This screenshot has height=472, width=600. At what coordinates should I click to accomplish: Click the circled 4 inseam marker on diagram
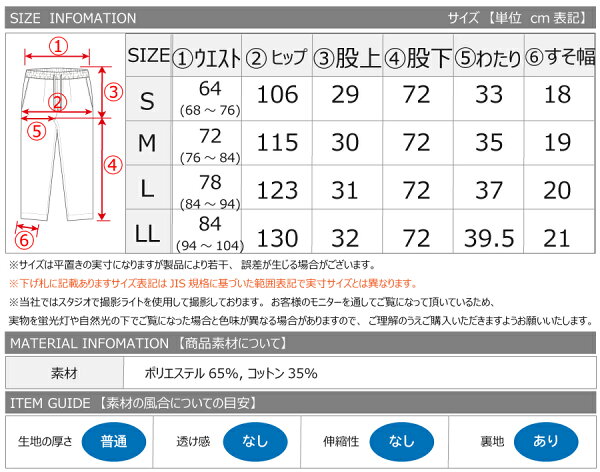pyautogui.click(x=113, y=164)
